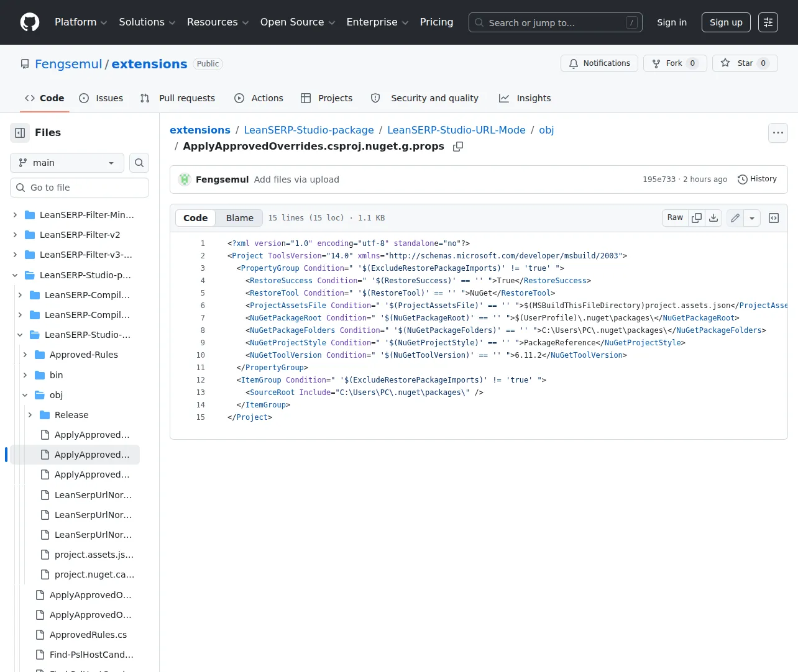Fork the repository
The width and height of the screenshot is (798, 672).
[x=675, y=63]
